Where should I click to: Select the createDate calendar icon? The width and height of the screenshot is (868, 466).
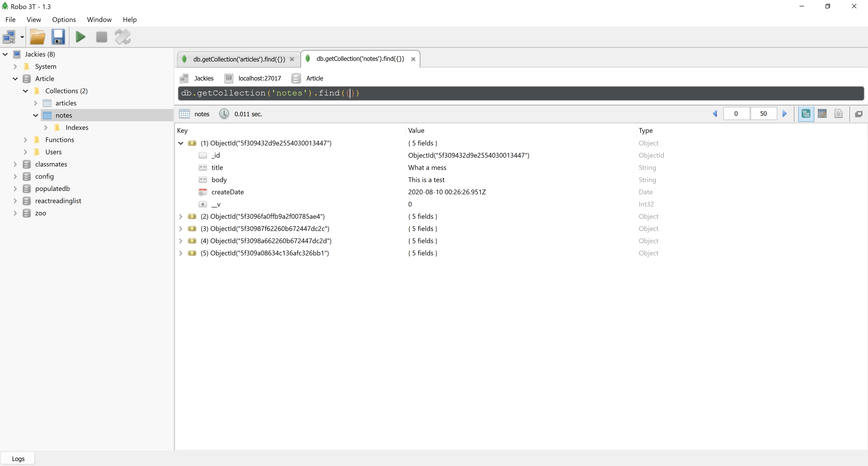coord(203,192)
